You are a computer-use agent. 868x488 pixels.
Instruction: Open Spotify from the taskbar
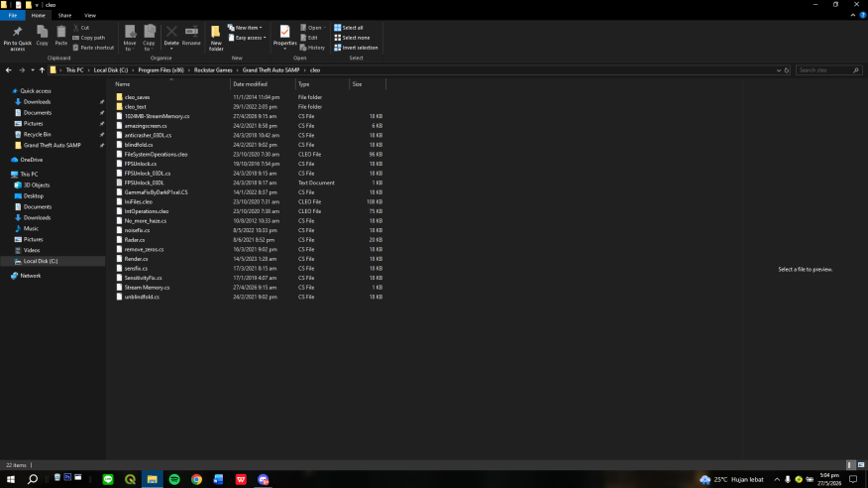pos(174,479)
